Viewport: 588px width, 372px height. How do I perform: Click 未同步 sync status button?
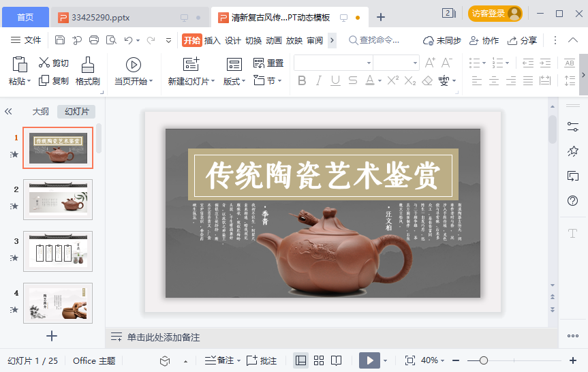click(x=442, y=40)
